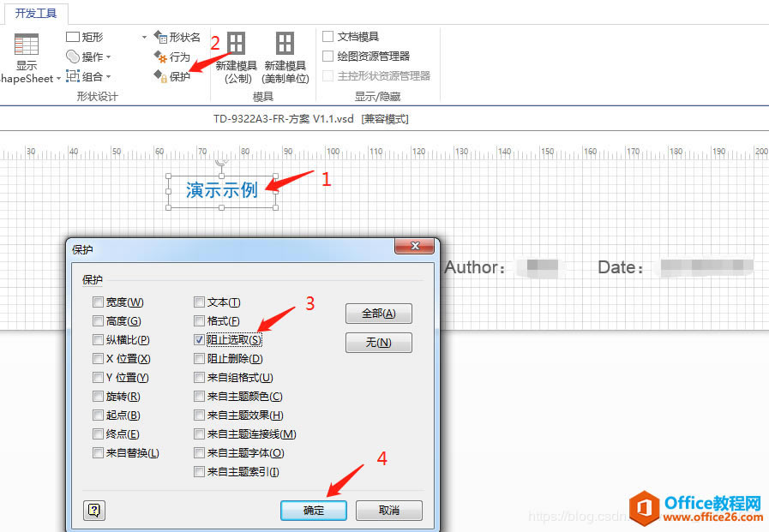The width and height of the screenshot is (769, 532).
Task: Create a new US units stencil
Action: (x=285, y=57)
